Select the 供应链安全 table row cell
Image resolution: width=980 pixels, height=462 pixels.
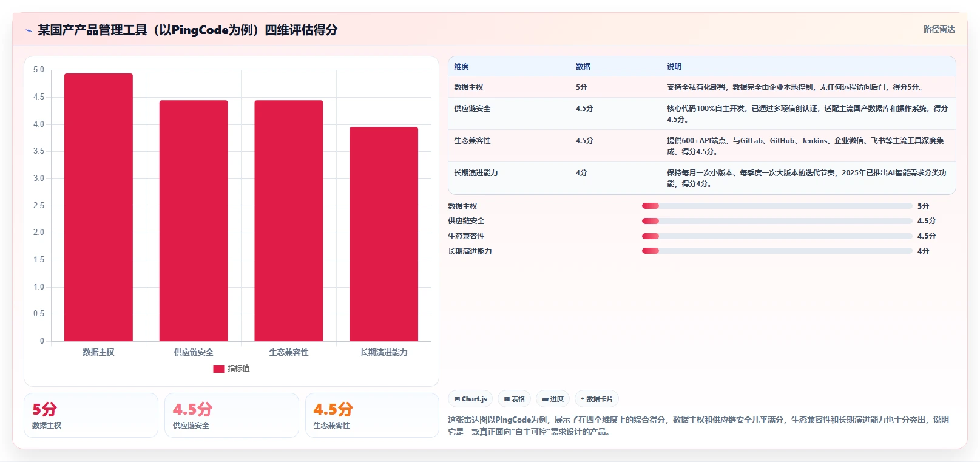pos(472,109)
